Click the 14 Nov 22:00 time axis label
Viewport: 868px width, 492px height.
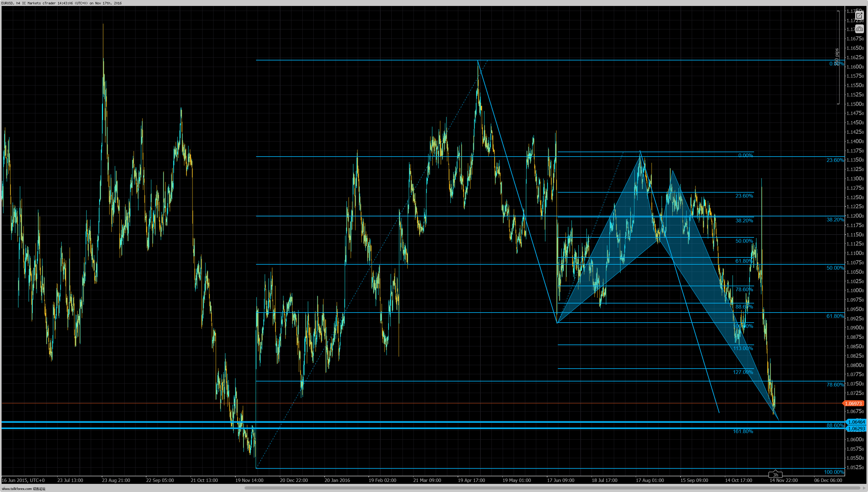click(783, 480)
